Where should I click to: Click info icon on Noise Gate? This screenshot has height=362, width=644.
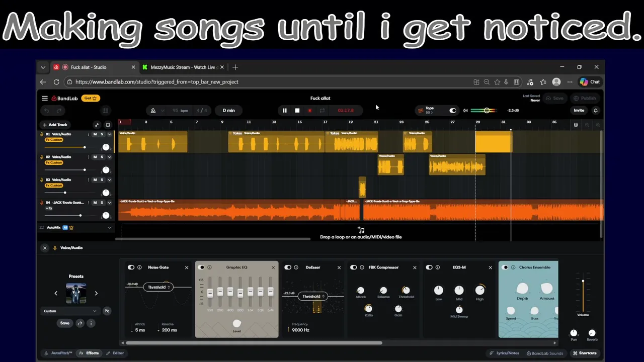click(139, 267)
